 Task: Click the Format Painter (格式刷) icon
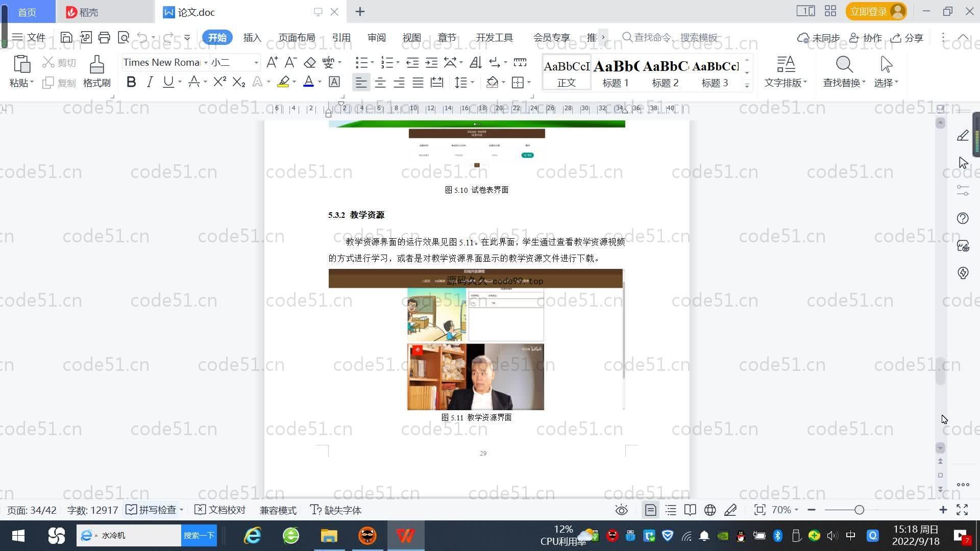point(96,65)
